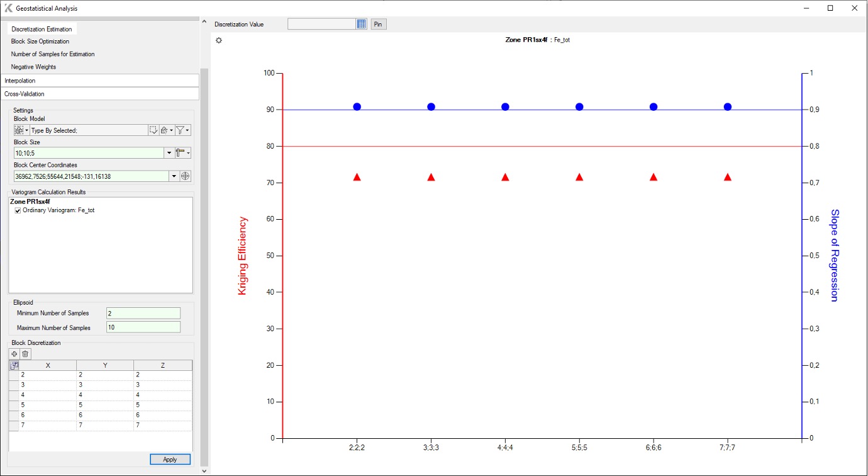Click the crosshair icon beside Block Center Coordinates
This screenshot has height=476, width=868.
click(x=185, y=176)
